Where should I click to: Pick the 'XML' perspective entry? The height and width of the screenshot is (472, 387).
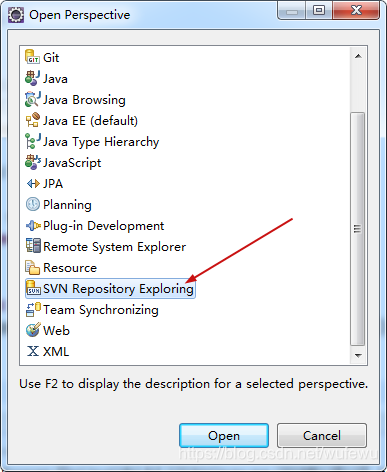[56, 352]
